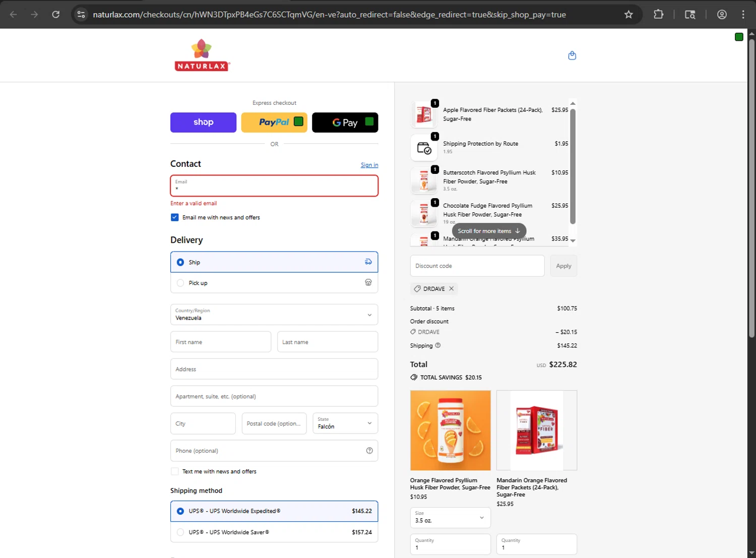Open Butterscotch Psyllium Husk thumbnail
This screenshot has height=558, width=756.
point(424,181)
